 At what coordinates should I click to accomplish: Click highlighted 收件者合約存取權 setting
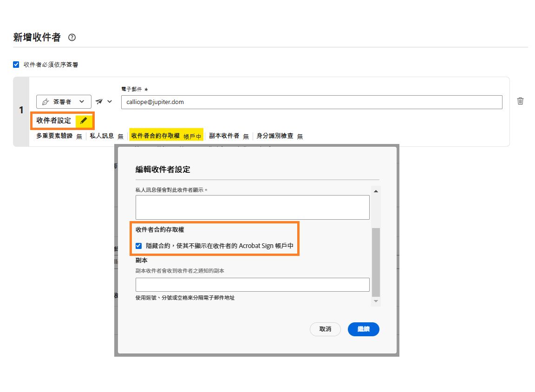[x=166, y=136]
